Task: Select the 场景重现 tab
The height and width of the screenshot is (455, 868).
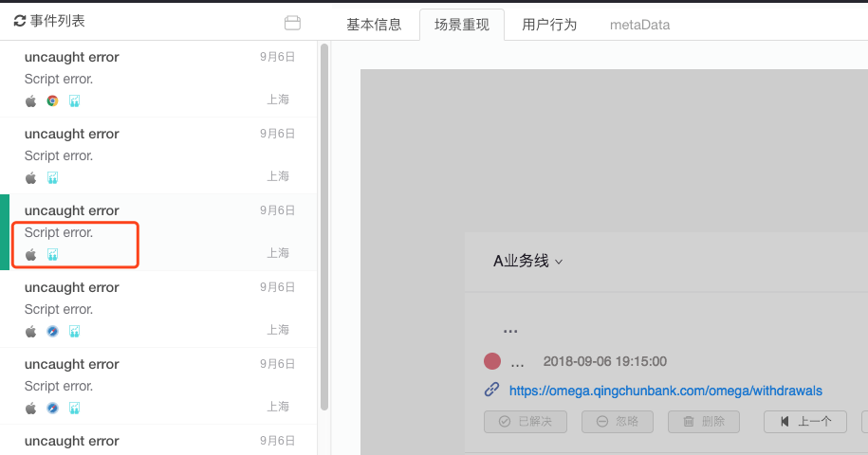Action: (462, 25)
